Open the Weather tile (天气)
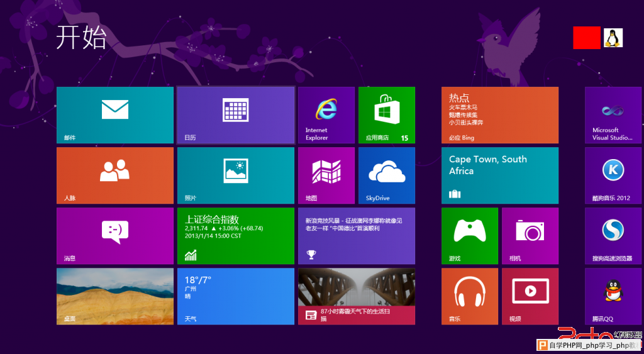The height and width of the screenshot is (354, 644). 236,296
